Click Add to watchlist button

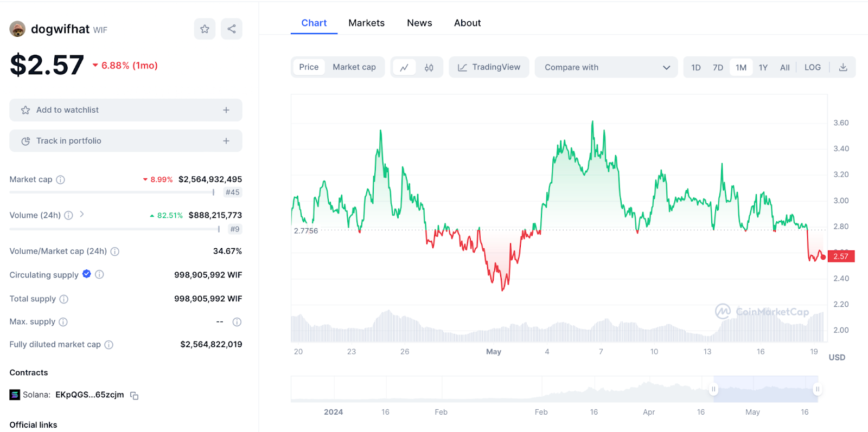pyautogui.click(x=126, y=110)
